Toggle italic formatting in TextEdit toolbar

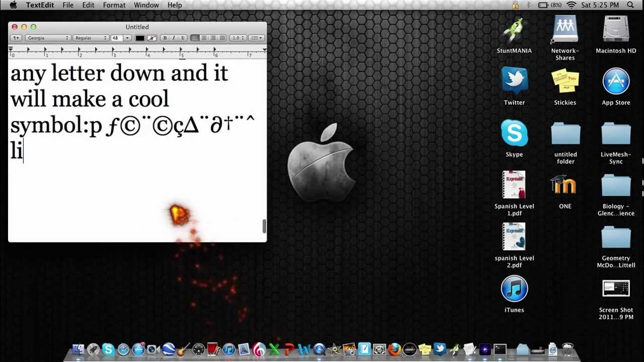click(x=174, y=38)
